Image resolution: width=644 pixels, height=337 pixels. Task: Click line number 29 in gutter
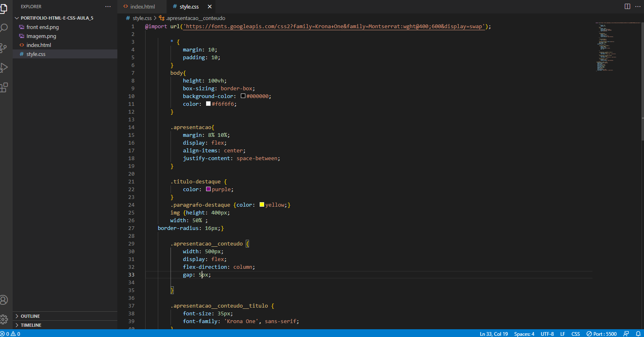coord(131,243)
